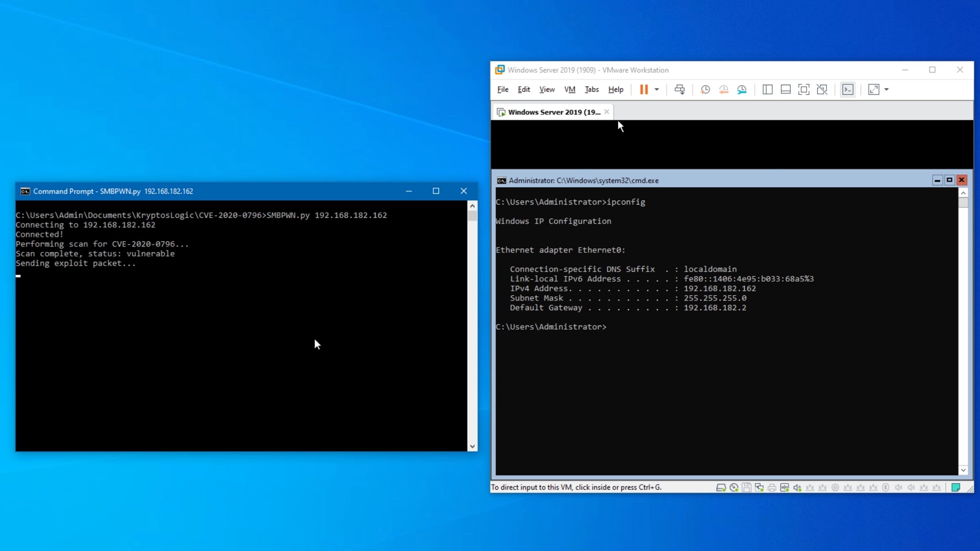980x551 pixels.
Task: Click the cmd icon in Administrator window
Action: pyautogui.click(x=501, y=180)
